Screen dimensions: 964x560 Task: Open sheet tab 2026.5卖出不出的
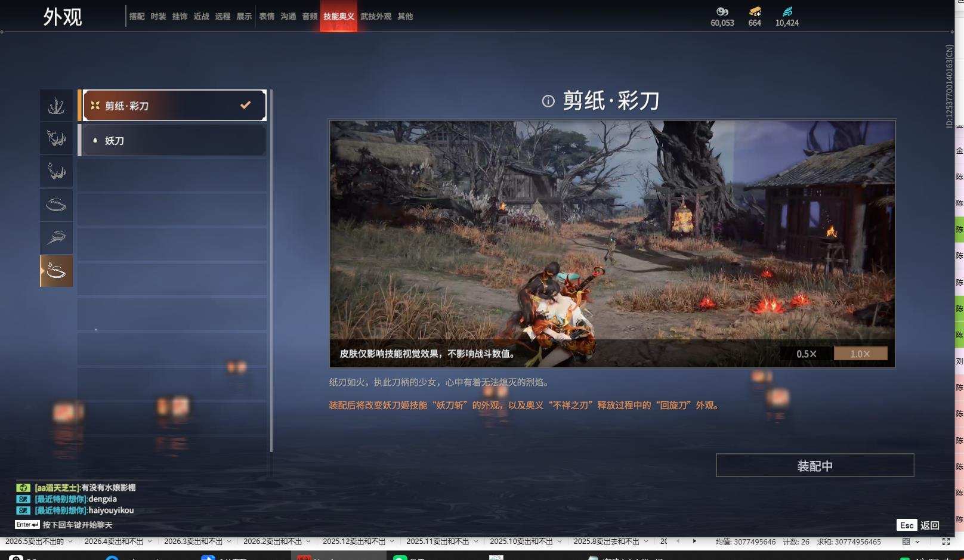pos(34,542)
